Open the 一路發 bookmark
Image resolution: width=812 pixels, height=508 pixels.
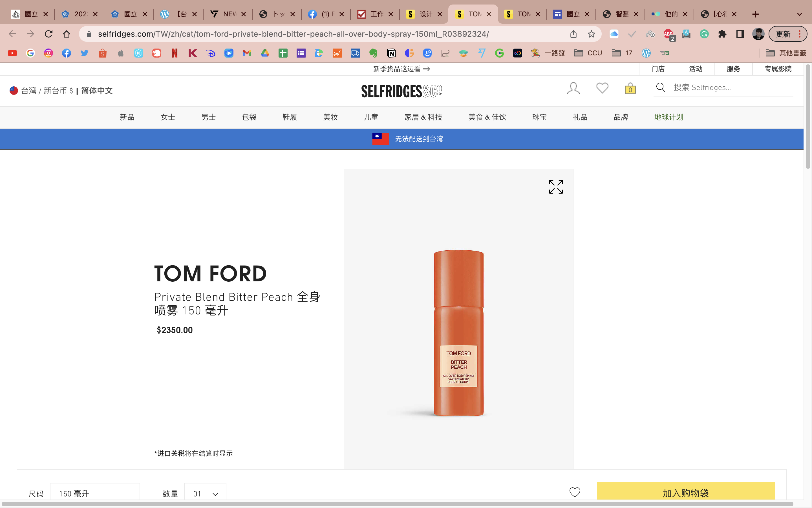[548, 53]
